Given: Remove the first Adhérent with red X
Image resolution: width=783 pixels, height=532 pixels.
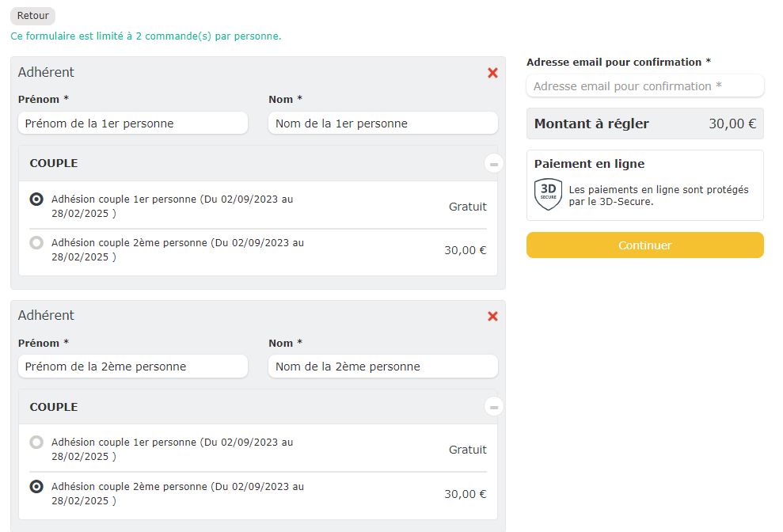Looking at the screenshot, I should click(x=492, y=73).
